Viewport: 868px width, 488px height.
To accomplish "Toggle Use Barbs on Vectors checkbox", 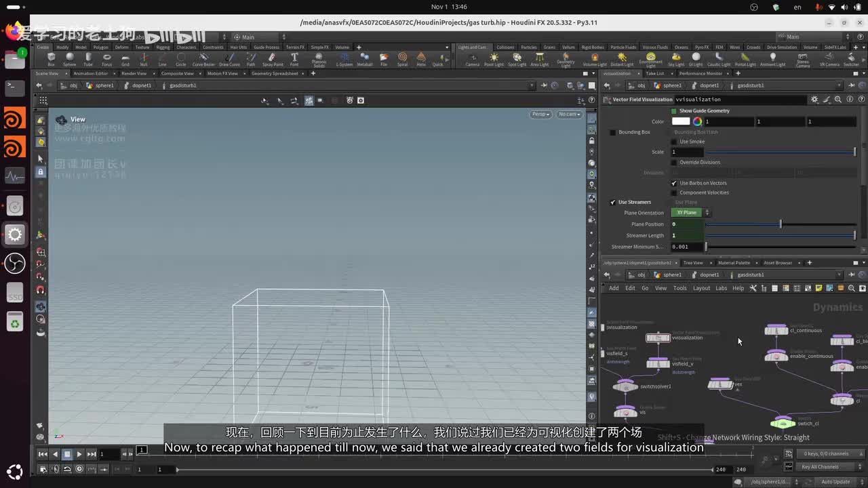I will click(x=674, y=183).
